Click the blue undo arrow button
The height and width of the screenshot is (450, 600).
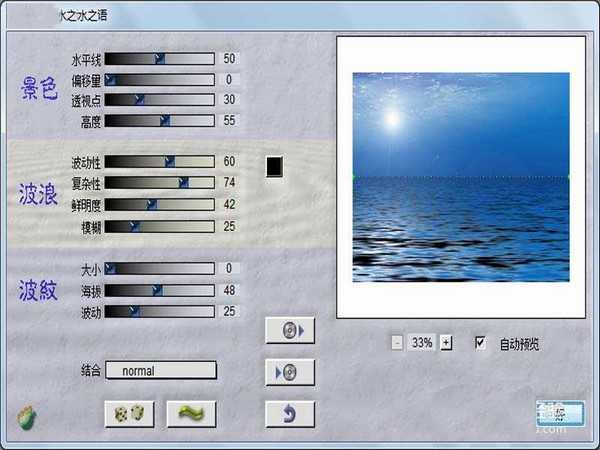290,413
